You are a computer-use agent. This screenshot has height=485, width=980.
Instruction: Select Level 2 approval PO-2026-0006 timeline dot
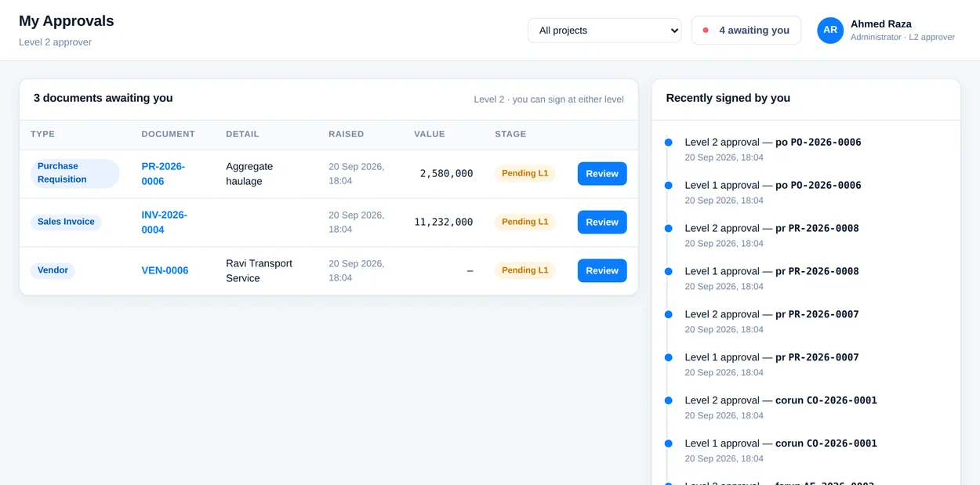pos(668,143)
